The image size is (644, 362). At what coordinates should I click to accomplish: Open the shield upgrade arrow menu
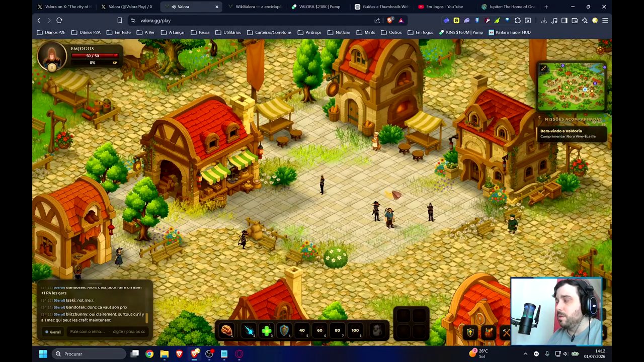(470, 332)
